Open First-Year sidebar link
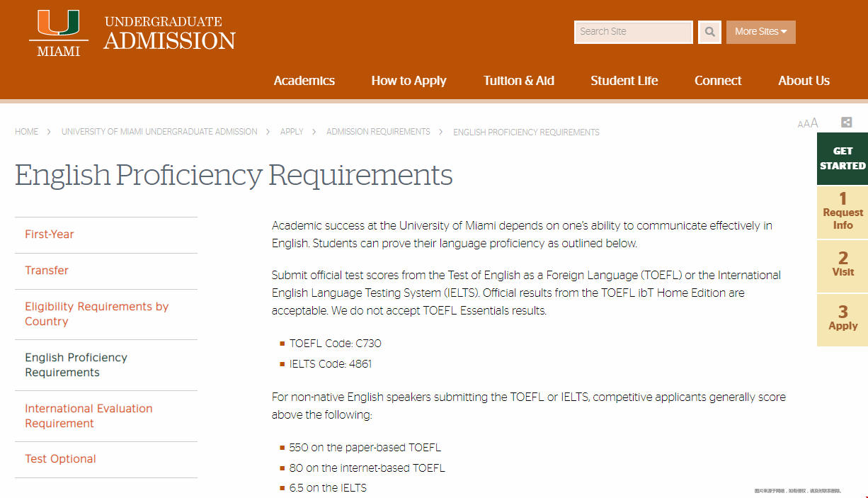This screenshot has height=498, width=868. [x=50, y=234]
